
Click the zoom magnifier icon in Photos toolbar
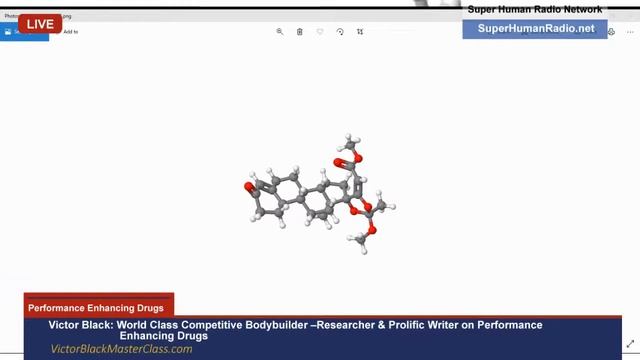coord(280,32)
